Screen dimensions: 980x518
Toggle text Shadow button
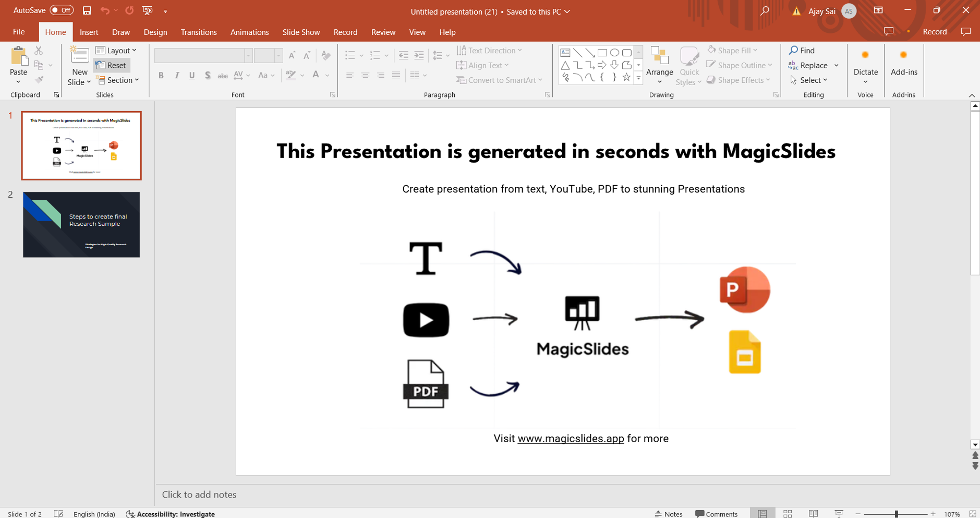(208, 75)
